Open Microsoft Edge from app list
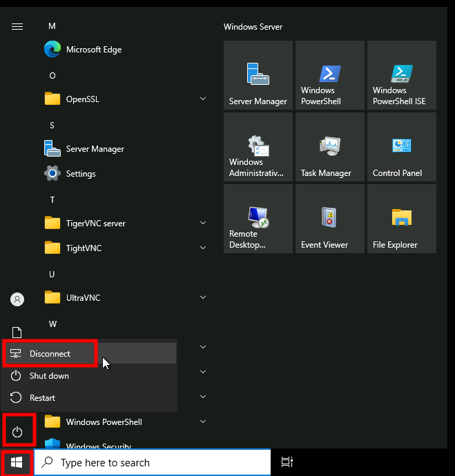Viewport: 455px width, 476px height. pyautogui.click(x=93, y=50)
